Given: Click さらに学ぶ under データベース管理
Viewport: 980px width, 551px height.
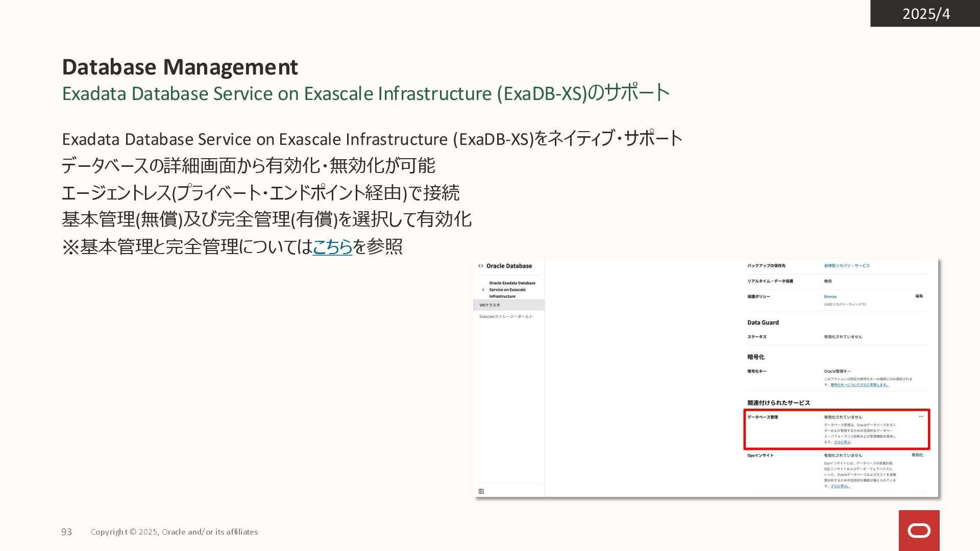Looking at the screenshot, I should (842, 442).
